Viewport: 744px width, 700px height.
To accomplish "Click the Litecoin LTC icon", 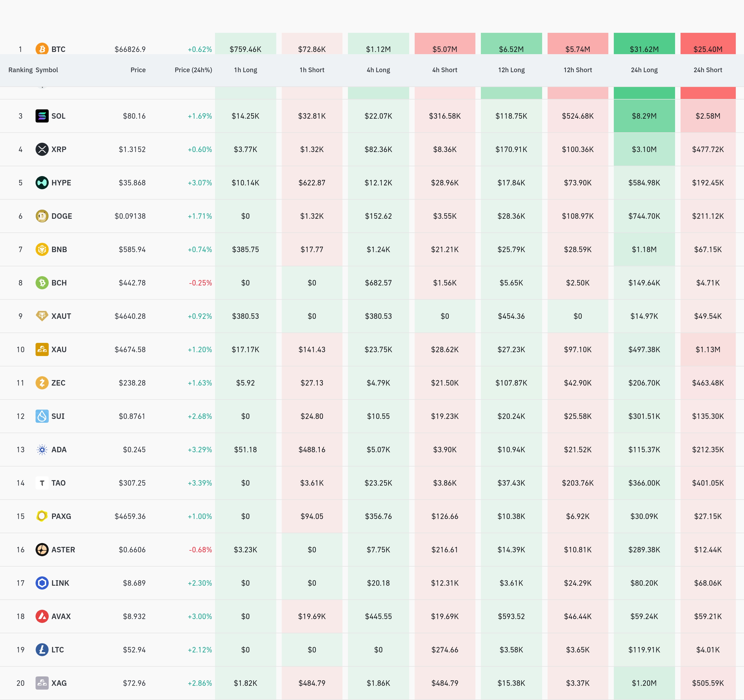I will [42, 649].
